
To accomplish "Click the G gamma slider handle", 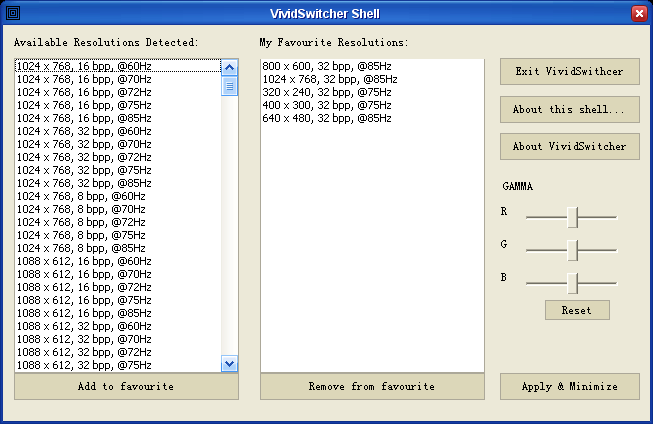I will [573, 250].
